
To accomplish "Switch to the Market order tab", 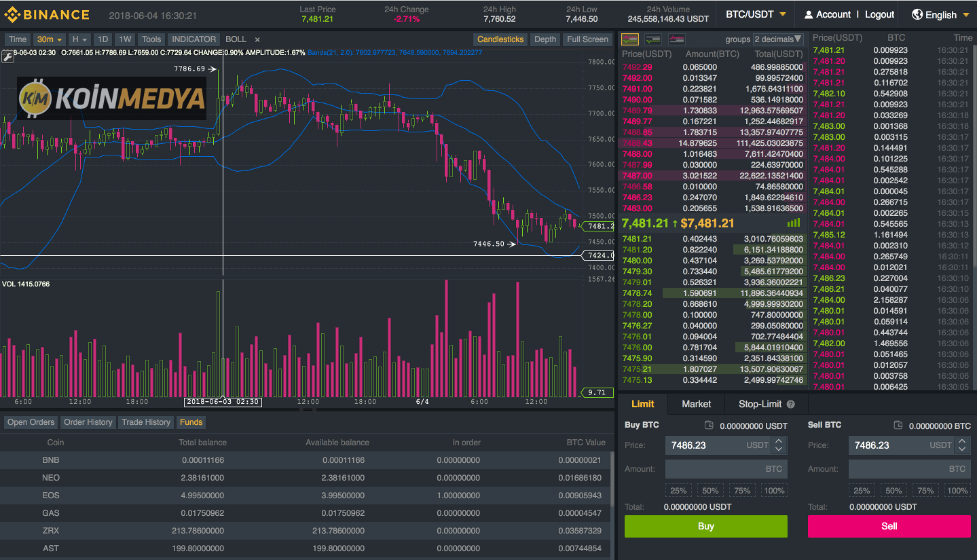I will pyautogui.click(x=696, y=404).
